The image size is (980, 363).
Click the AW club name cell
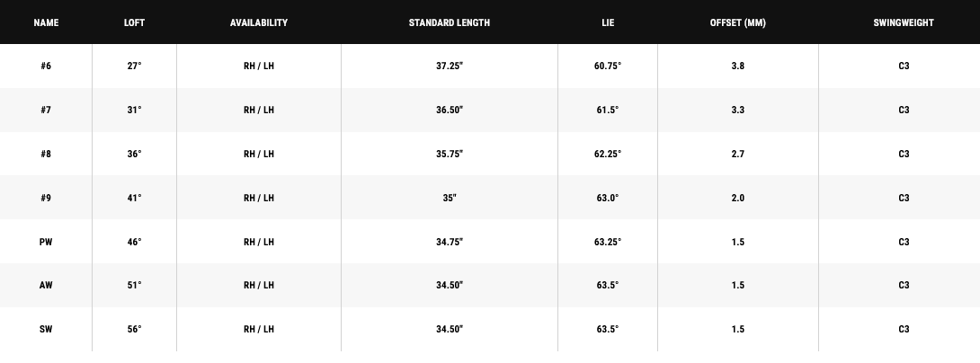point(46,285)
